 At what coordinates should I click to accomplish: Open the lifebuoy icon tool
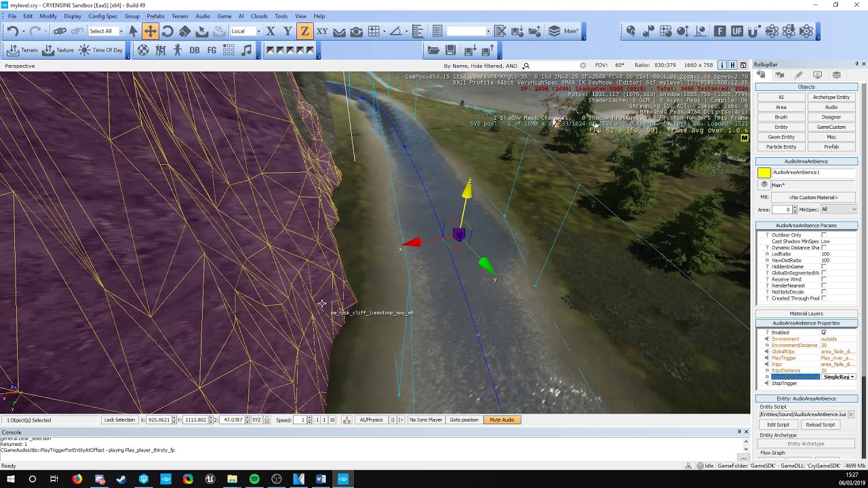pos(143,50)
